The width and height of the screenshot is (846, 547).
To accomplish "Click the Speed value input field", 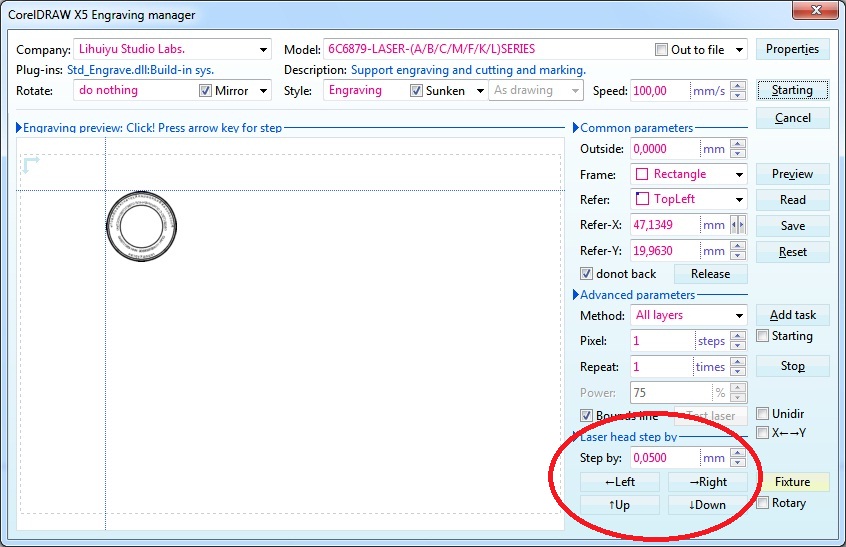I will coord(659,91).
